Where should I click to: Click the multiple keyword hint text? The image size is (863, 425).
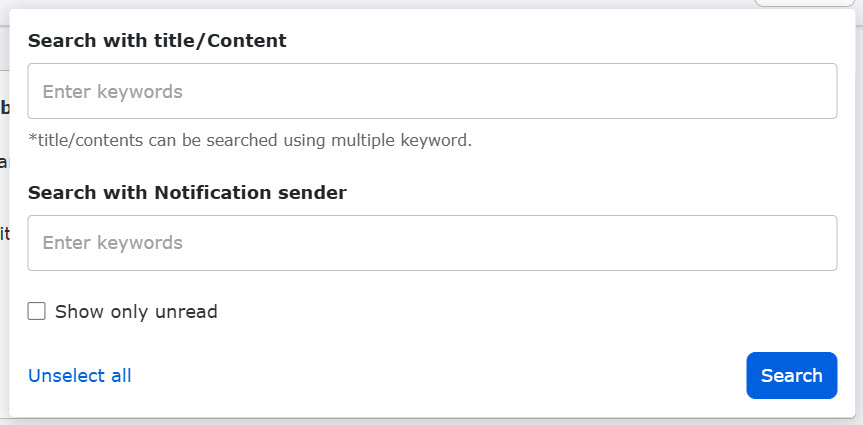point(249,140)
